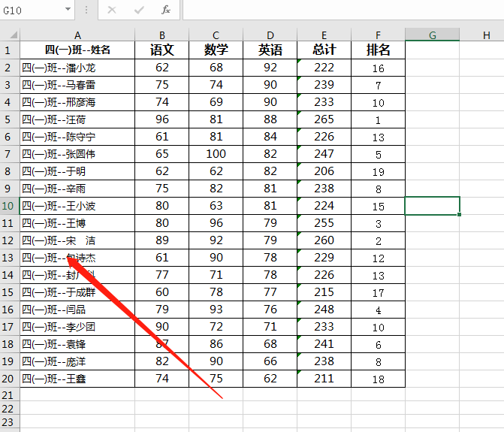Click cell 四(一)班--庞洋

pos(77,361)
